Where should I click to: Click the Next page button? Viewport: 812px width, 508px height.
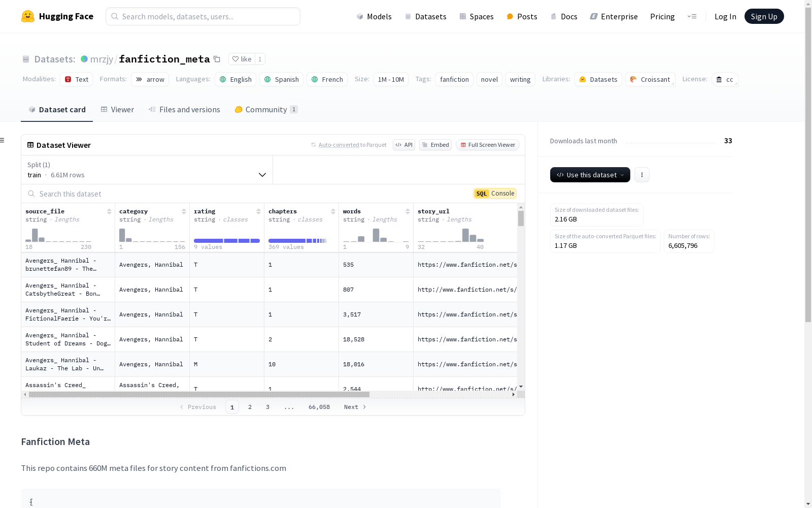(x=355, y=407)
